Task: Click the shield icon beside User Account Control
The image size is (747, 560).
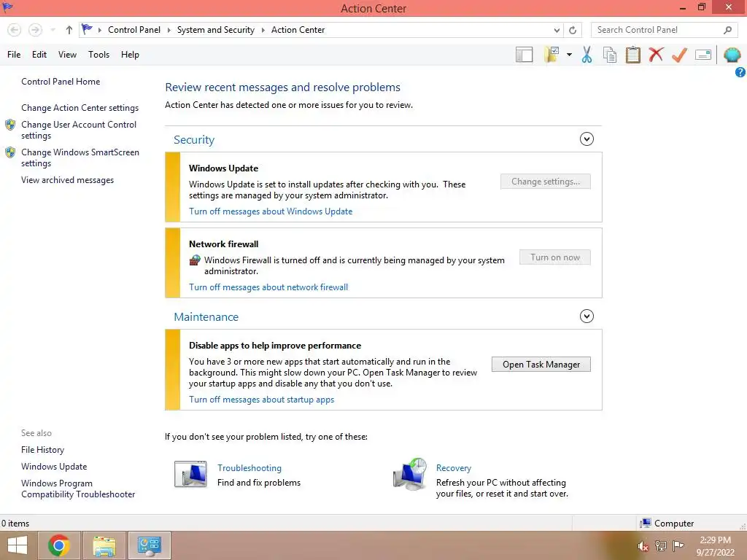Action: [10, 125]
